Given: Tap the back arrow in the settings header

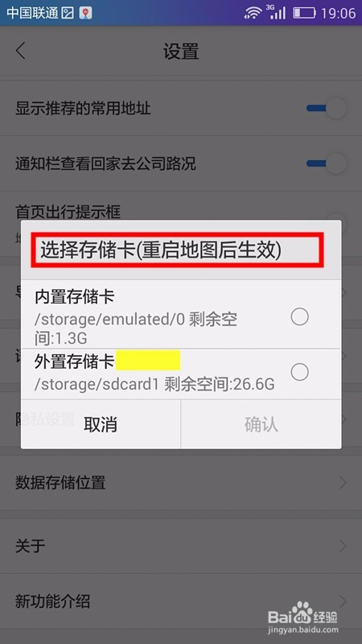Looking at the screenshot, I should [x=20, y=52].
